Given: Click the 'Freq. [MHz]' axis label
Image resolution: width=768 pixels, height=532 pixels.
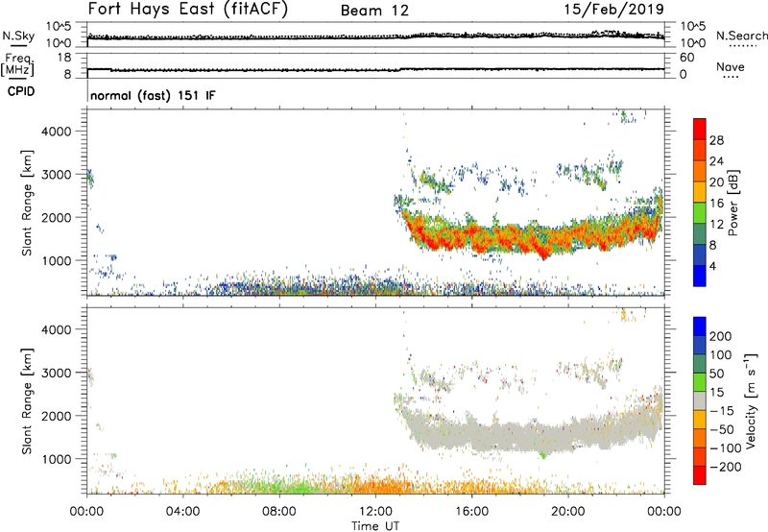Looking at the screenshot, I should 18,64.
